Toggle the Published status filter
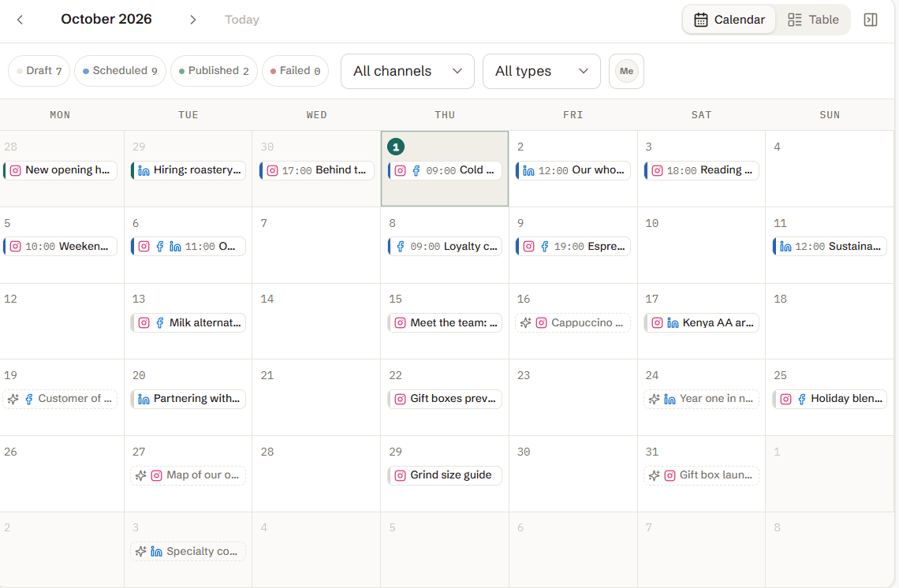Viewport: 899px width, 588px height. pyautogui.click(x=214, y=70)
